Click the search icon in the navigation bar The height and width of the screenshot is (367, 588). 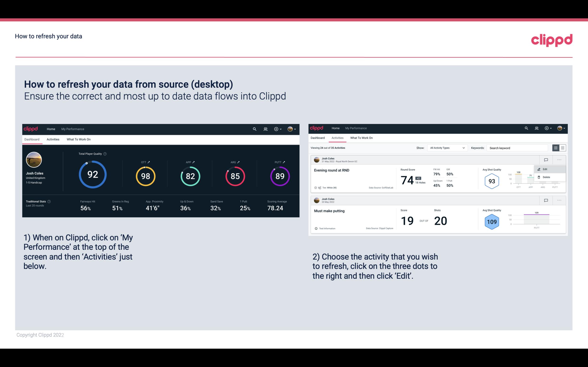[x=254, y=128]
